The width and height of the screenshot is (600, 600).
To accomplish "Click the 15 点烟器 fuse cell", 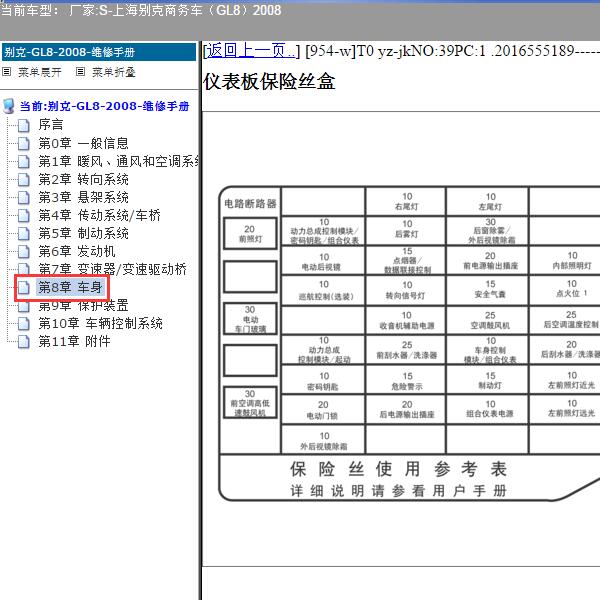I will [406, 261].
